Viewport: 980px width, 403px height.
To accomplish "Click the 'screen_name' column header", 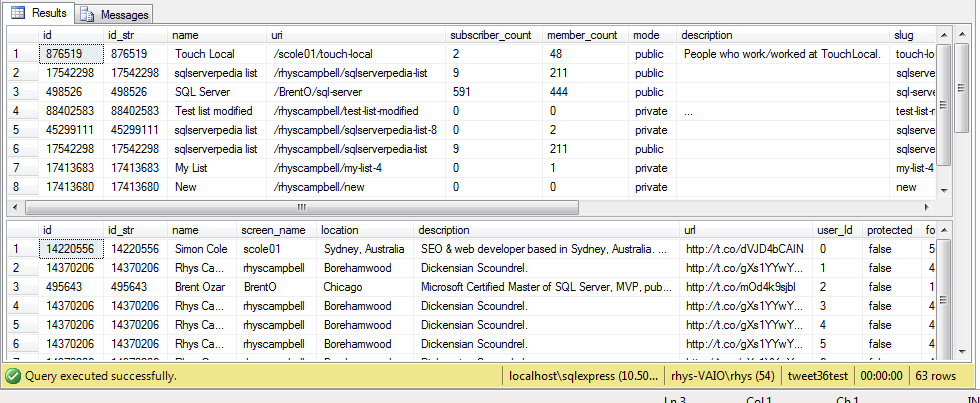I will (276, 230).
